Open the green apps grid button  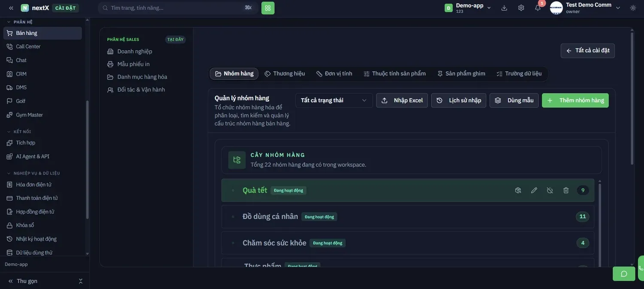[268, 8]
